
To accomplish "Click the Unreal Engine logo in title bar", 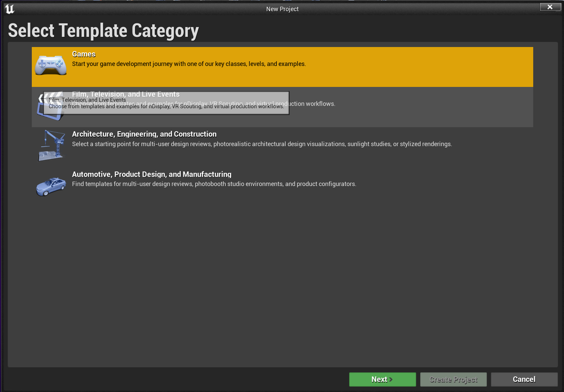I will (x=9, y=9).
